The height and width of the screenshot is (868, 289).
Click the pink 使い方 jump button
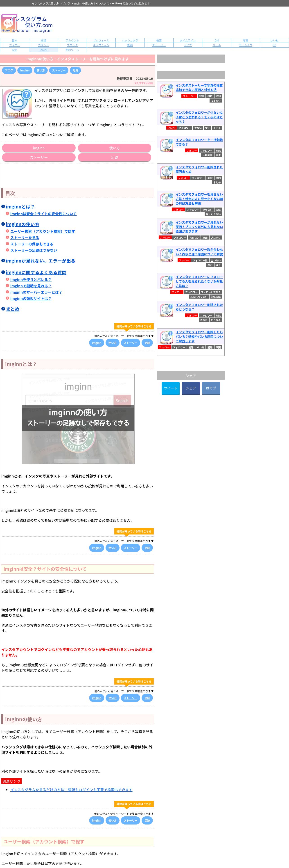(x=114, y=148)
